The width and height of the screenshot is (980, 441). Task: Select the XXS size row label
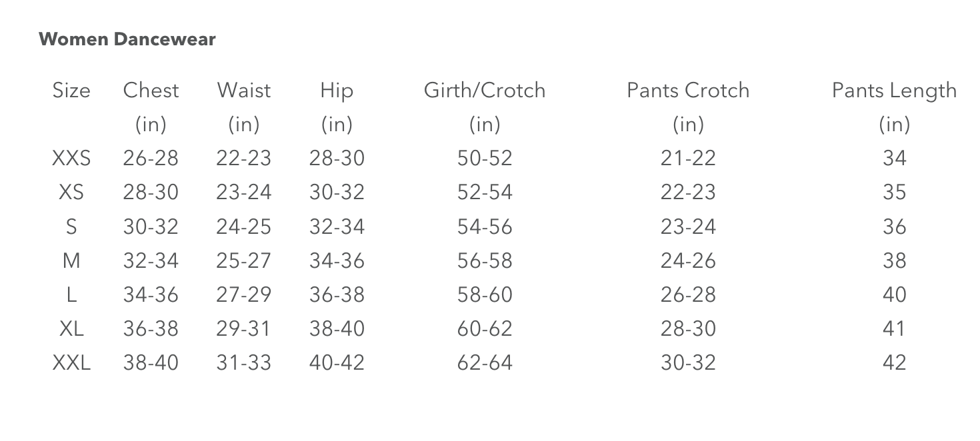click(71, 159)
